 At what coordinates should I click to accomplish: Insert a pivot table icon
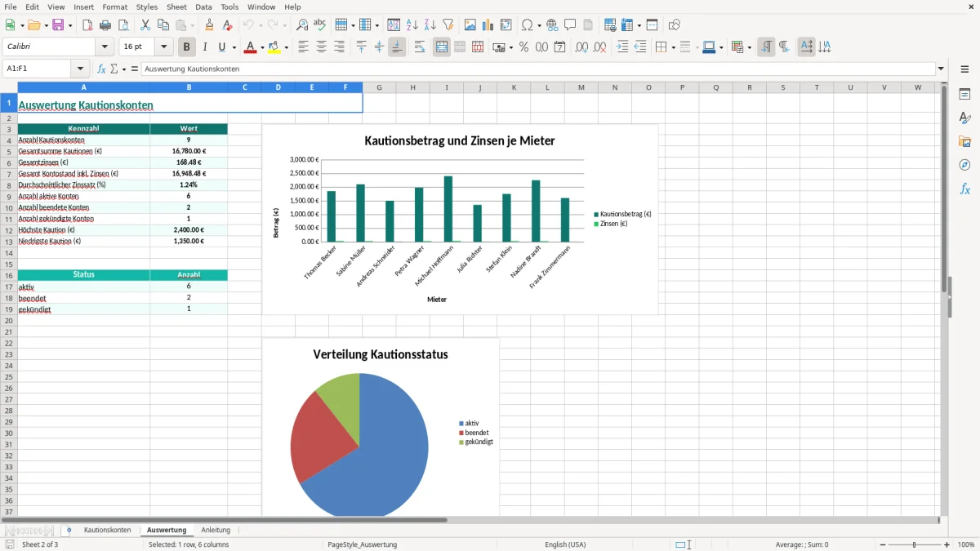click(x=506, y=25)
